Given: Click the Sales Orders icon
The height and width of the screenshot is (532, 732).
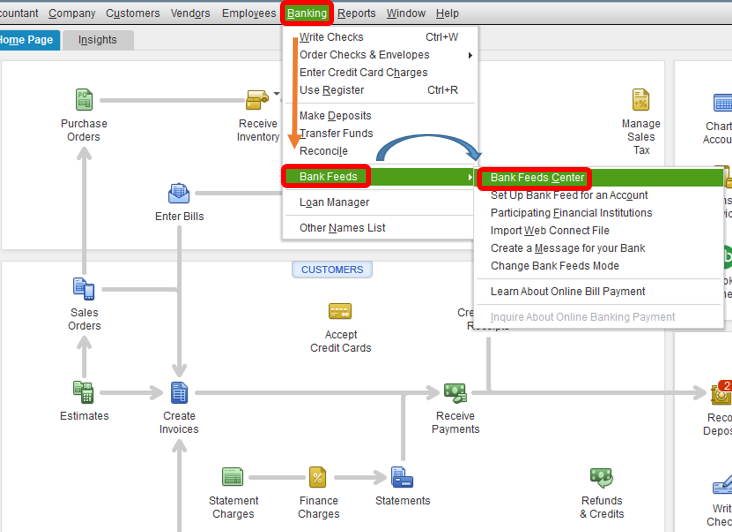Looking at the screenshot, I should coord(84,289).
